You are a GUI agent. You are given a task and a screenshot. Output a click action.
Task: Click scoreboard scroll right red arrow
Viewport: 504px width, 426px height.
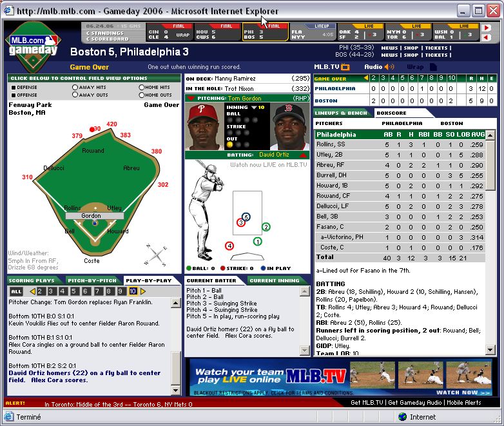(487, 28)
